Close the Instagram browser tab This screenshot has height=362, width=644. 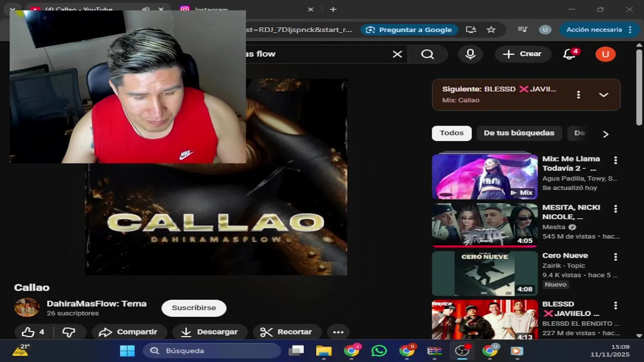(310, 9)
